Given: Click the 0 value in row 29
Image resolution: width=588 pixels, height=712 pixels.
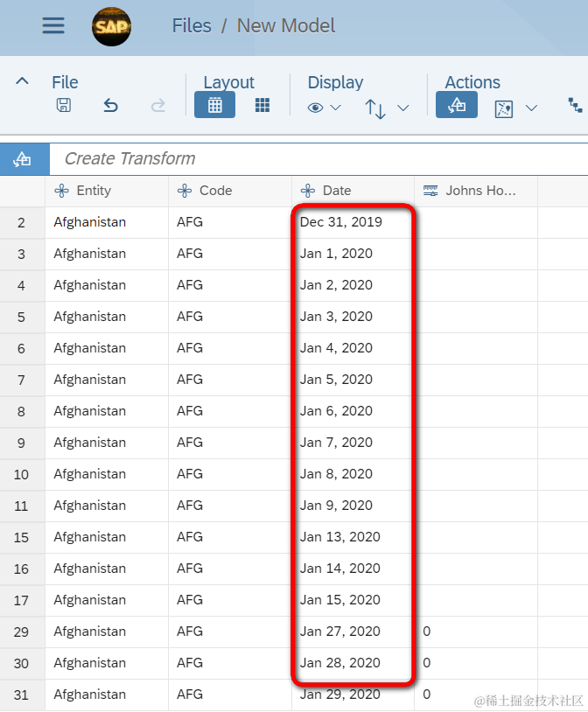Looking at the screenshot, I should (427, 632).
